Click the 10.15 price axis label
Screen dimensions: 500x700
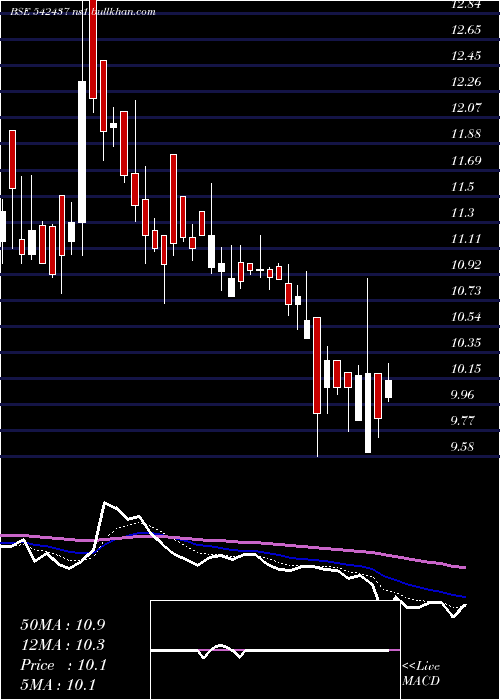[x=466, y=369]
